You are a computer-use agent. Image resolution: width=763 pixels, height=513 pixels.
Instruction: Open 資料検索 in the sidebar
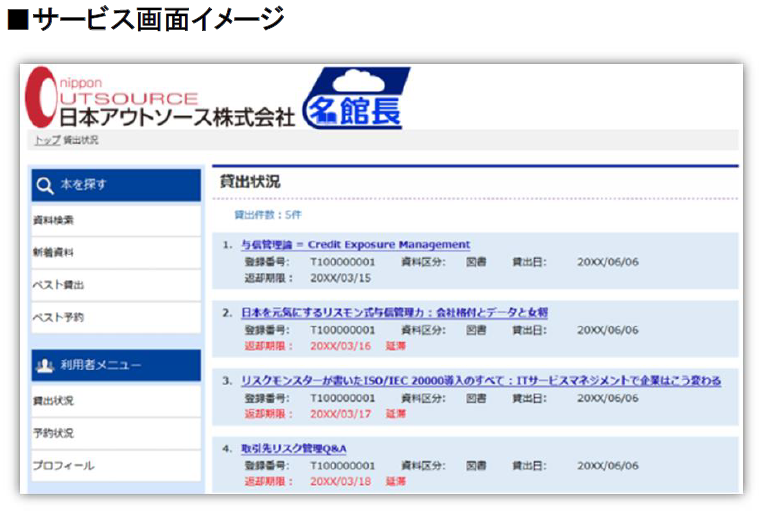tap(54, 219)
